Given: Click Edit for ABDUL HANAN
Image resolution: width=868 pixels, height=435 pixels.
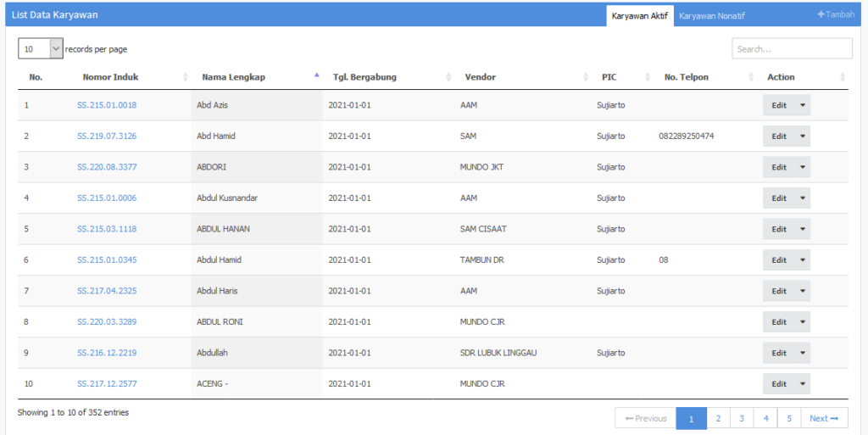Looking at the screenshot, I should click(x=779, y=229).
